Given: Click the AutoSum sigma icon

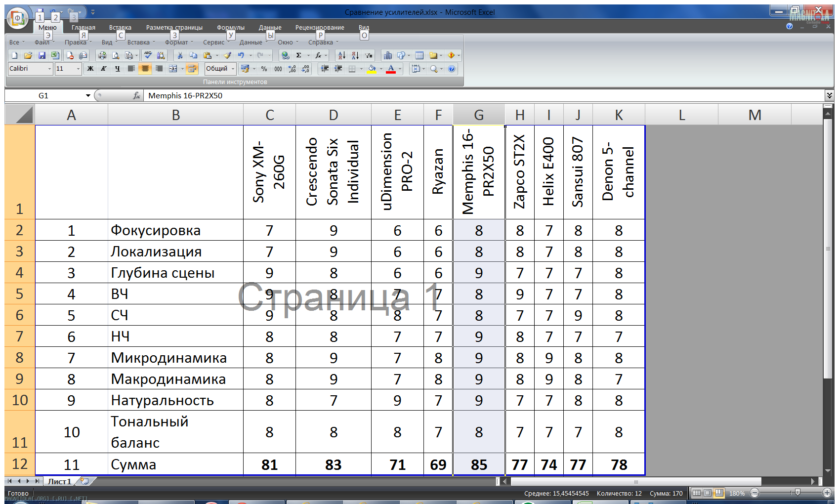Looking at the screenshot, I should 299,55.
